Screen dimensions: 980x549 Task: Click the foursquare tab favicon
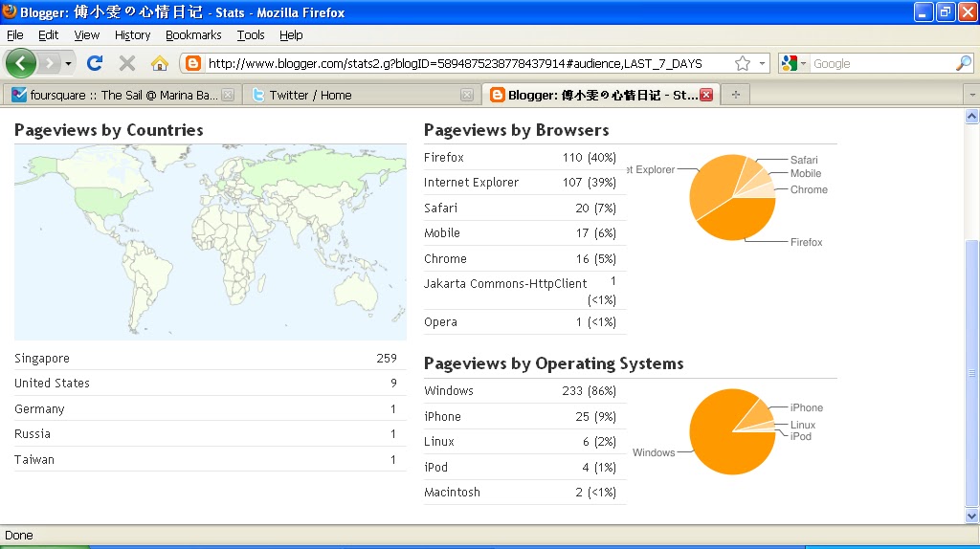pyautogui.click(x=19, y=95)
